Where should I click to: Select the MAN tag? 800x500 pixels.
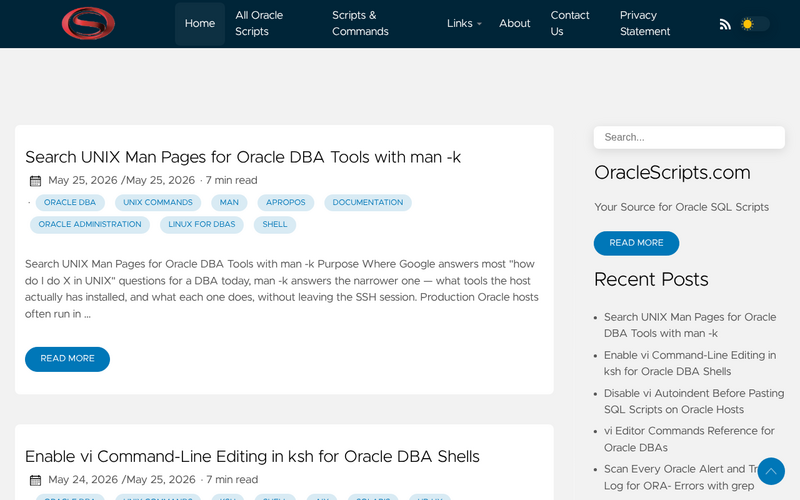tap(229, 203)
